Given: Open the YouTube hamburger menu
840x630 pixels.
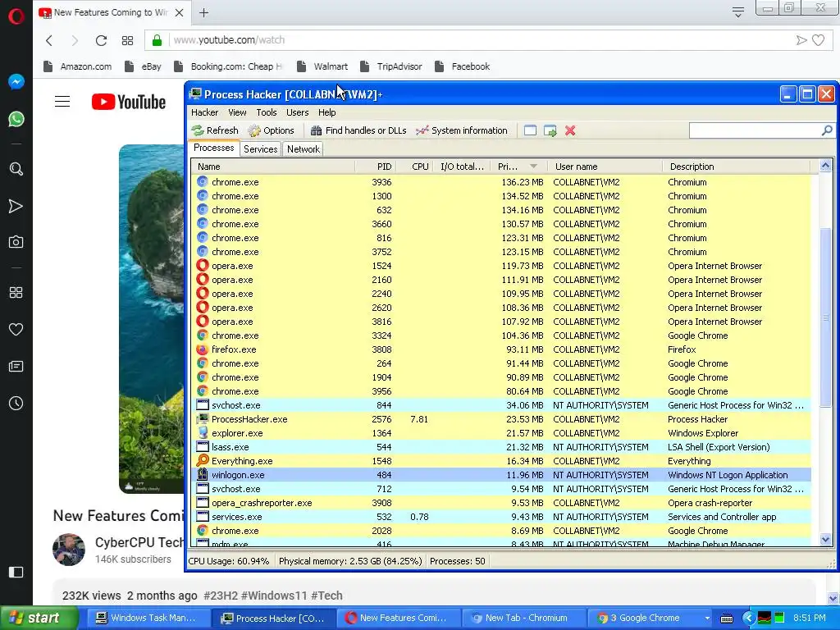Looking at the screenshot, I should 62,101.
